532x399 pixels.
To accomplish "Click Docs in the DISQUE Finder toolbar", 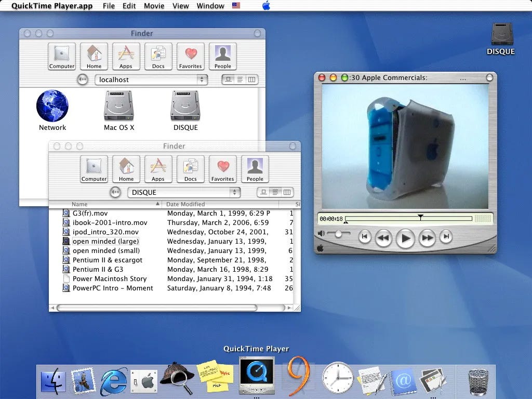I will click(190, 169).
